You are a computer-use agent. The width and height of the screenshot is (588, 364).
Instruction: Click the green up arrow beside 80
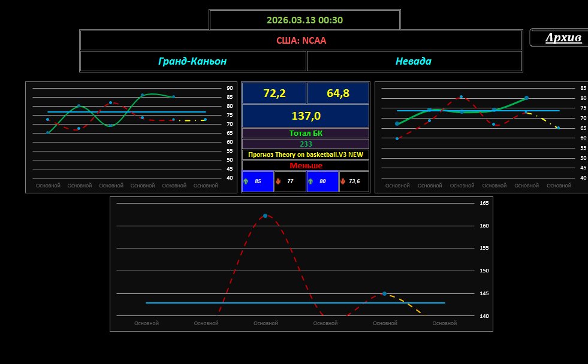[x=310, y=181]
